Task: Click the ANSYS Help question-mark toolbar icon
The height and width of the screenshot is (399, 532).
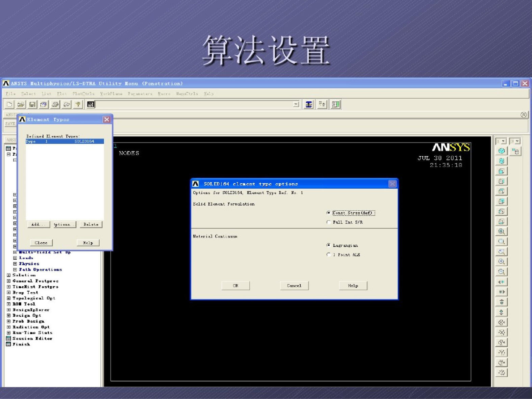Action: [x=78, y=105]
